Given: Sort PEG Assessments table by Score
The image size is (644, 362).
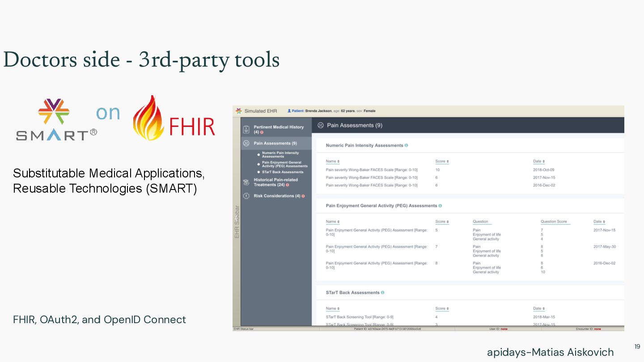Looking at the screenshot, I should point(442,222).
